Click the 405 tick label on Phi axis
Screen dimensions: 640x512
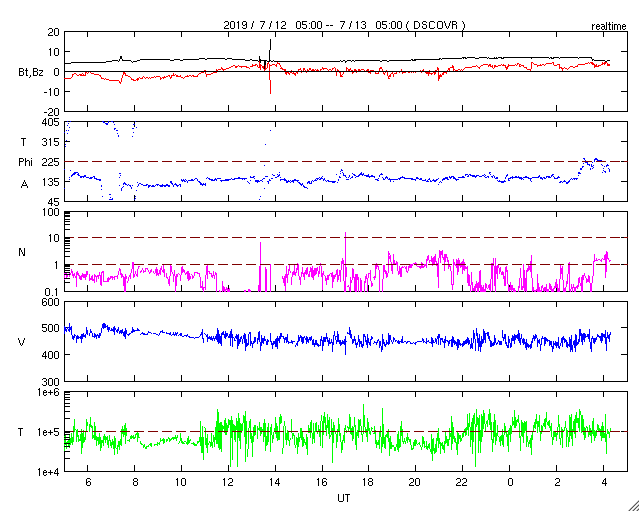(x=49, y=122)
